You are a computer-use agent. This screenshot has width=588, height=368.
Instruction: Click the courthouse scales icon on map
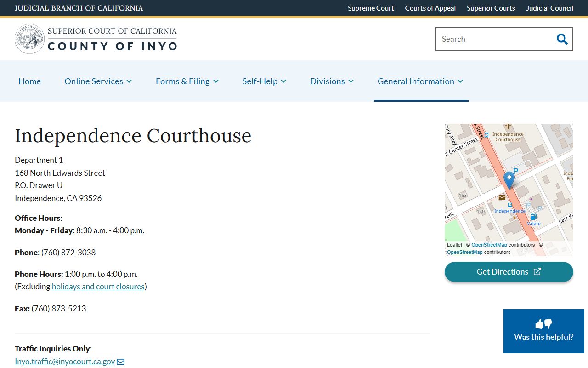point(508,126)
